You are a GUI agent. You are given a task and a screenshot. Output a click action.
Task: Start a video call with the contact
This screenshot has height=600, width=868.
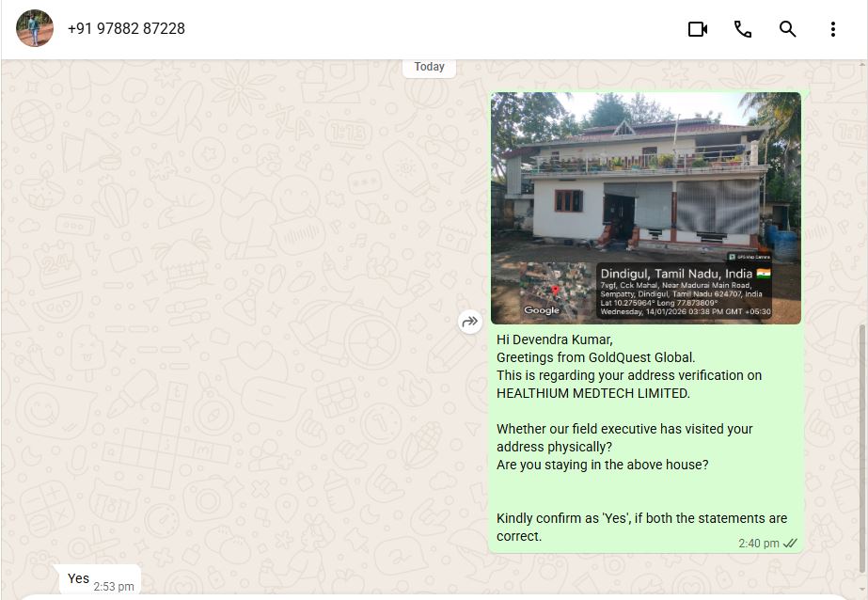click(x=698, y=29)
